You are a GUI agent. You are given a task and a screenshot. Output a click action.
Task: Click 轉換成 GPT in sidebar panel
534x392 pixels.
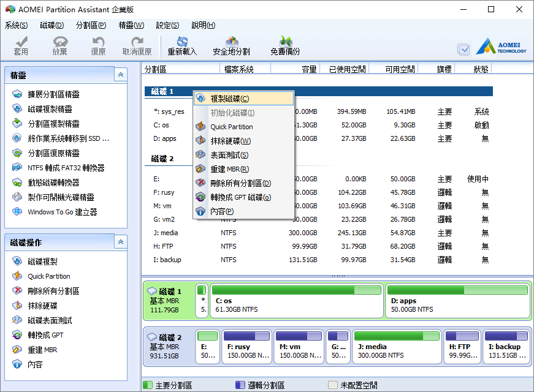(x=38, y=335)
